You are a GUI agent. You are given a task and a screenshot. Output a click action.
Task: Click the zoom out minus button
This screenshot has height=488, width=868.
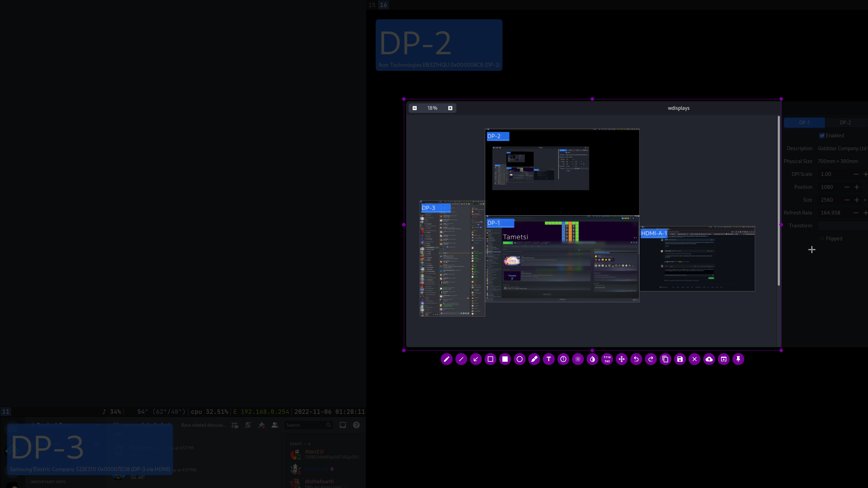coord(415,108)
